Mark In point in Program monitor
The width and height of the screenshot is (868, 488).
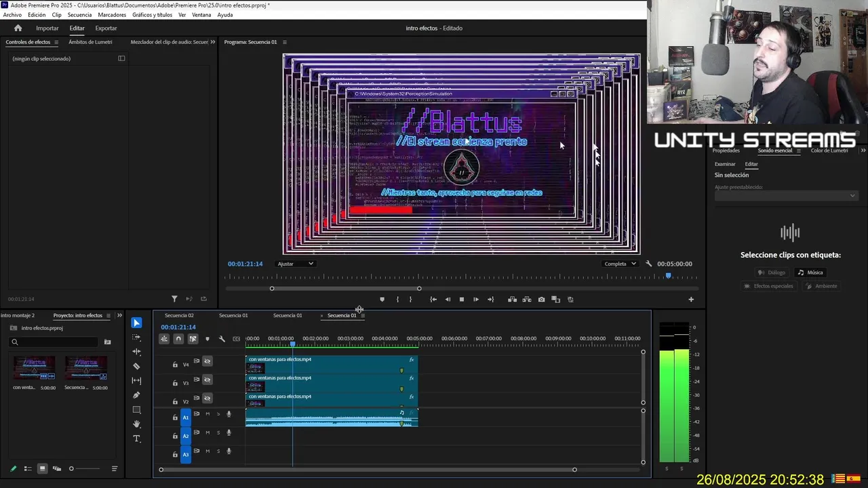397,299
